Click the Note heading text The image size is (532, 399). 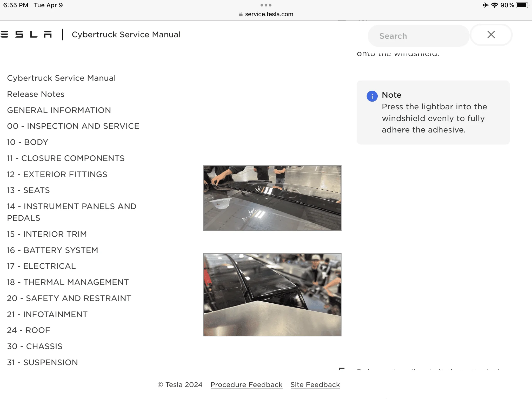[x=391, y=95]
